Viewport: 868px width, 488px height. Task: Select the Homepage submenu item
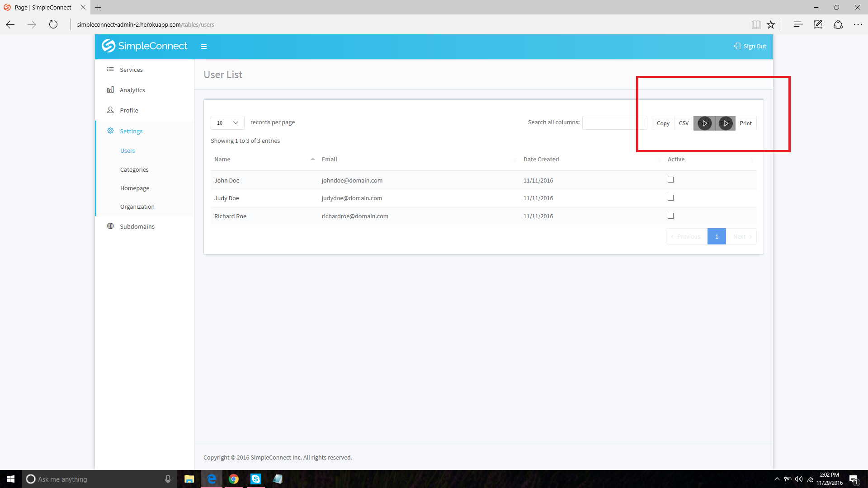tap(135, 188)
